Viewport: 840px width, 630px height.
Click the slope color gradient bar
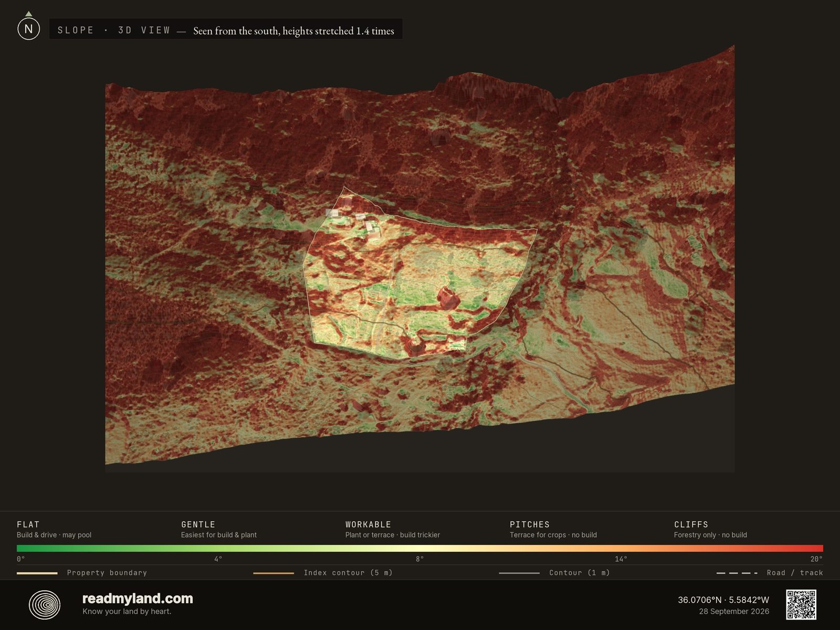420,548
